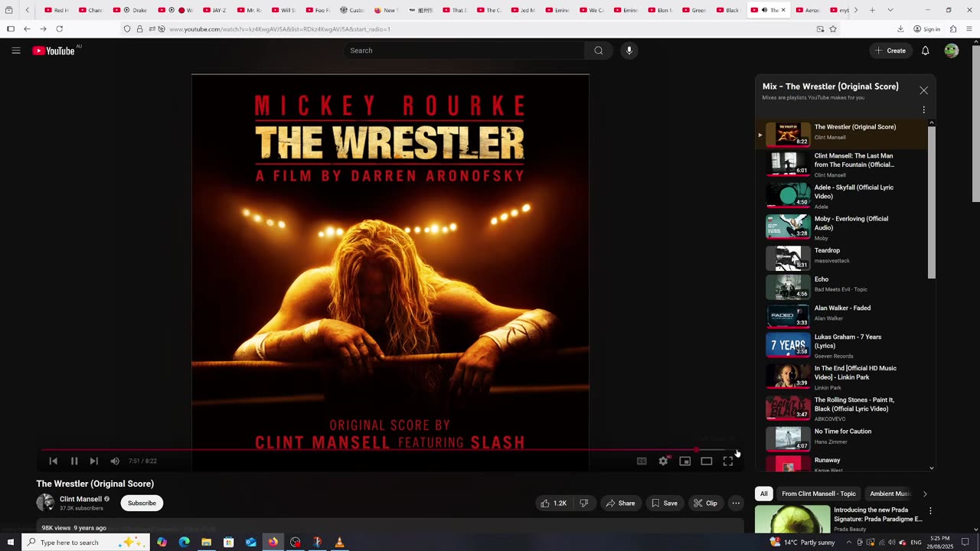Show more filter chips with right chevron
This screenshot has height=551, width=980.
924,494
